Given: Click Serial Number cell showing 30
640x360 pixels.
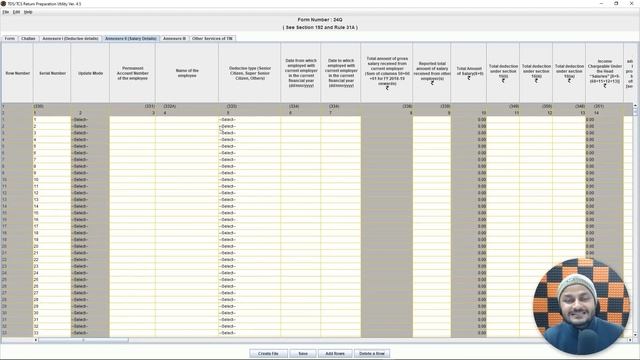Looking at the screenshot, I should [52, 313].
